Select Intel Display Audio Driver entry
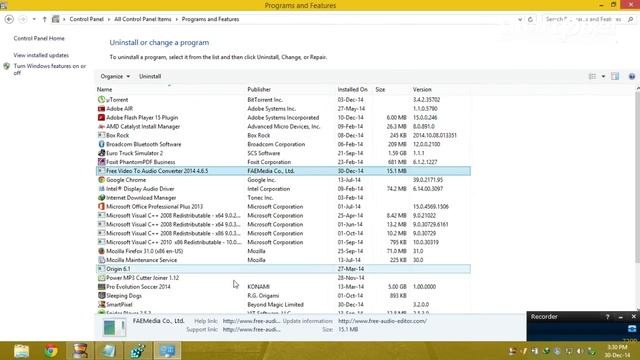 pos(140,189)
